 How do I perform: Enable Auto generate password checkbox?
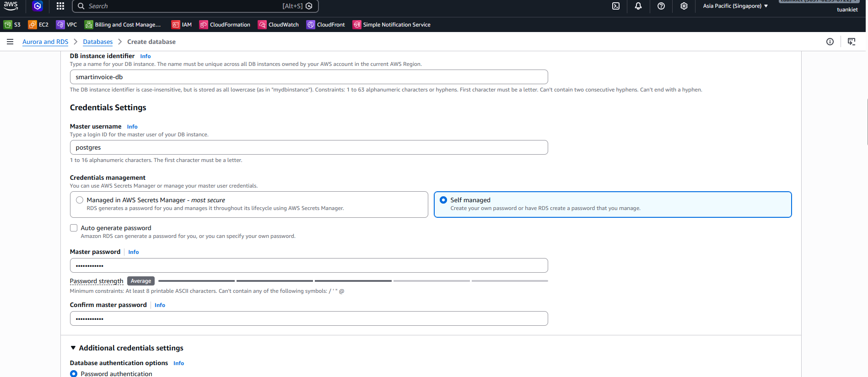[74, 228]
